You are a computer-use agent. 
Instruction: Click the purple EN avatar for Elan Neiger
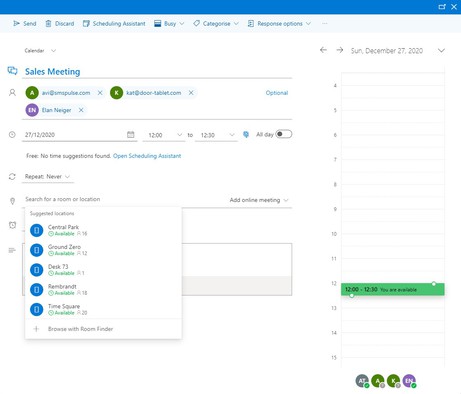[32, 110]
